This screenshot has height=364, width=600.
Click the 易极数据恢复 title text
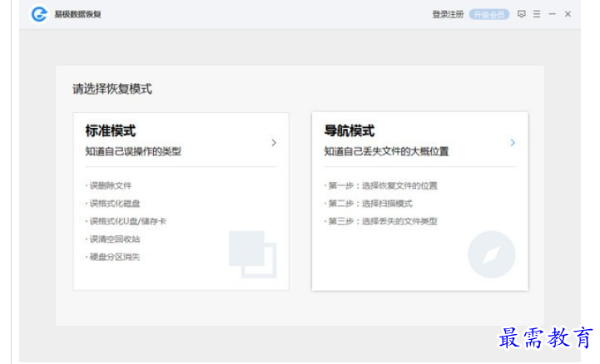(77, 14)
